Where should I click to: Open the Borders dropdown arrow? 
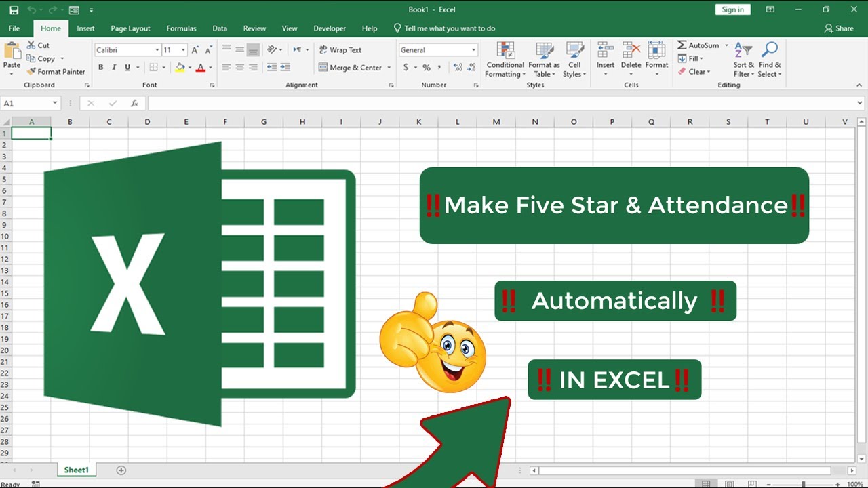click(x=163, y=68)
